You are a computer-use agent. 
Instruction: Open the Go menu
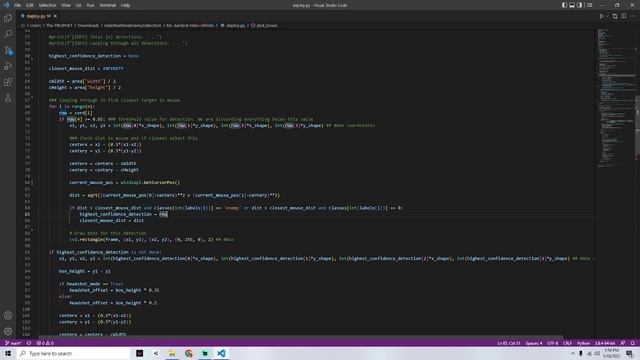78,5
